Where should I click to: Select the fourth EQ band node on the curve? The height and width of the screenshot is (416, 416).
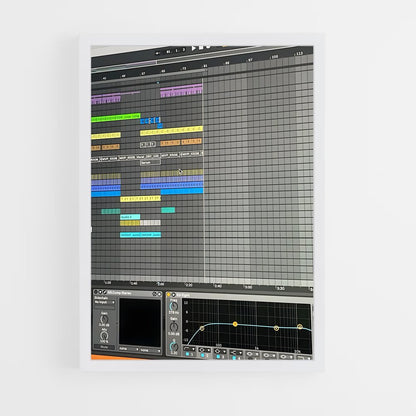[300, 326]
